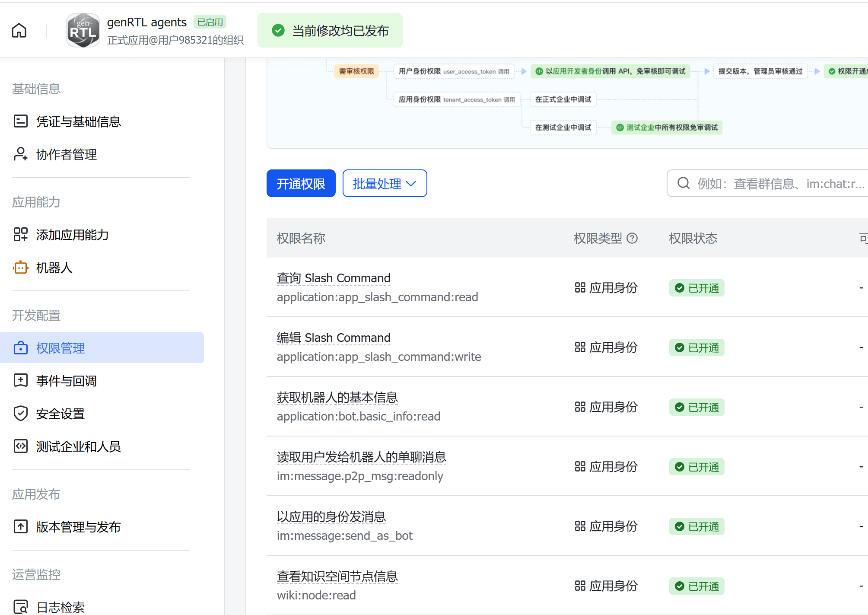The width and height of the screenshot is (868, 615).
Task: Click 已开通 status for wiki:node:read
Action: [697, 586]
